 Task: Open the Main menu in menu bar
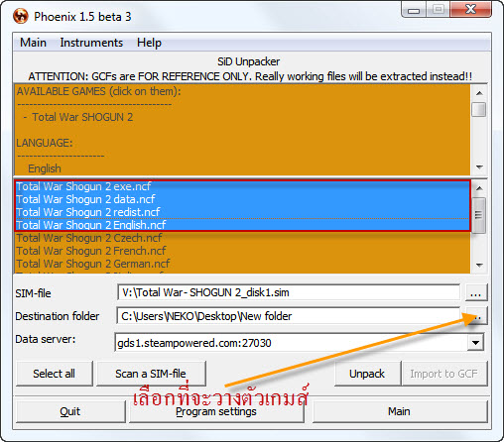click(33, 43)
